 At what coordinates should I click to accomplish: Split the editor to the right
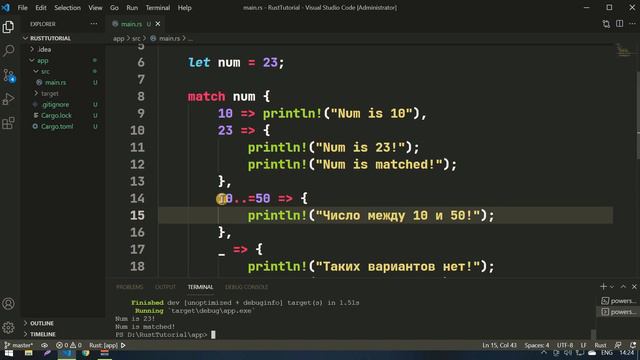[620, 24]
